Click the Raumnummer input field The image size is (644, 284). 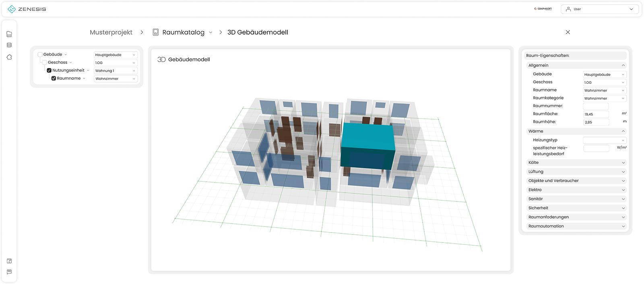click(596, 106)
